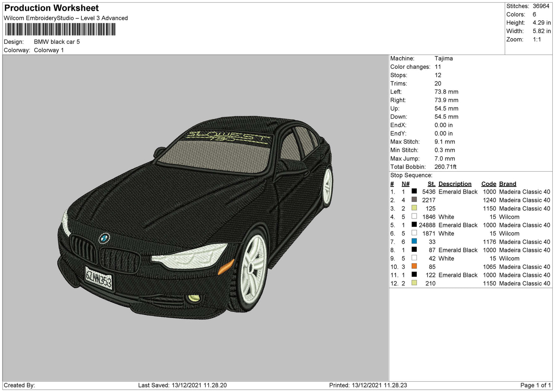Click the 'Stop Sequence:' heading
Screen dimensions: 555x392
pyautogui.click(x=411, y=175)
